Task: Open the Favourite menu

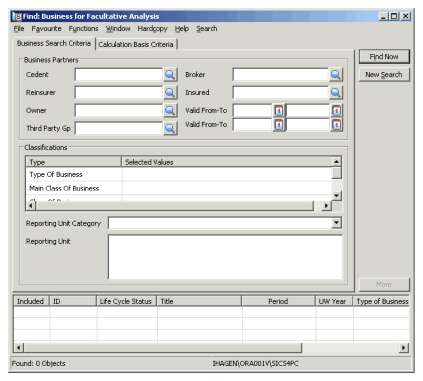Action: (46, 29)
